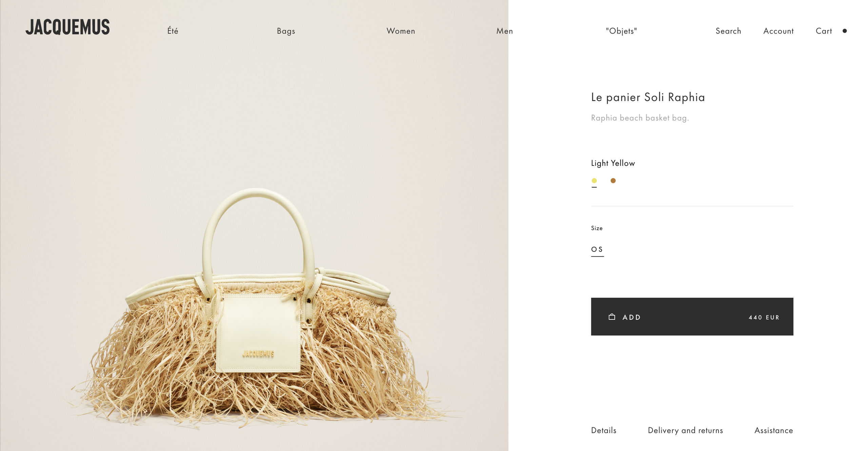Viewport: 868px width, 451px height.
Task: Select the OS size option
Action: pyautogui.click(x=597, y=250)
